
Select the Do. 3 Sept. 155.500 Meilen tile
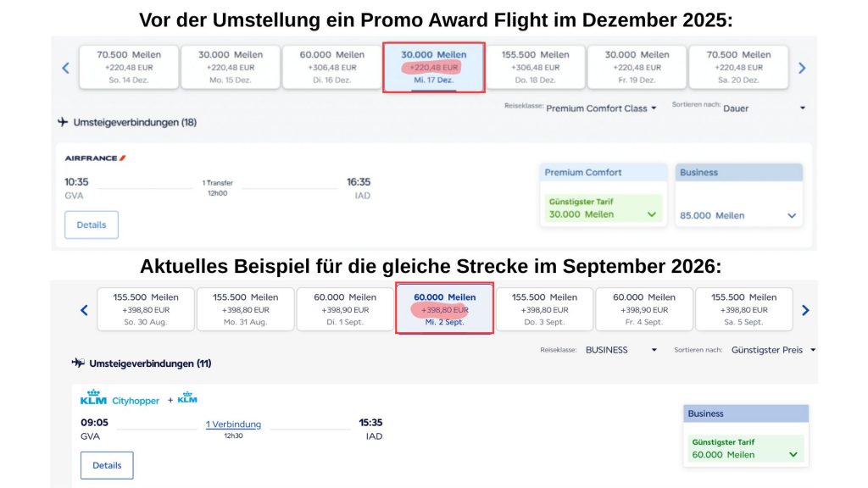pyautogui.click(x=547, y=308)
